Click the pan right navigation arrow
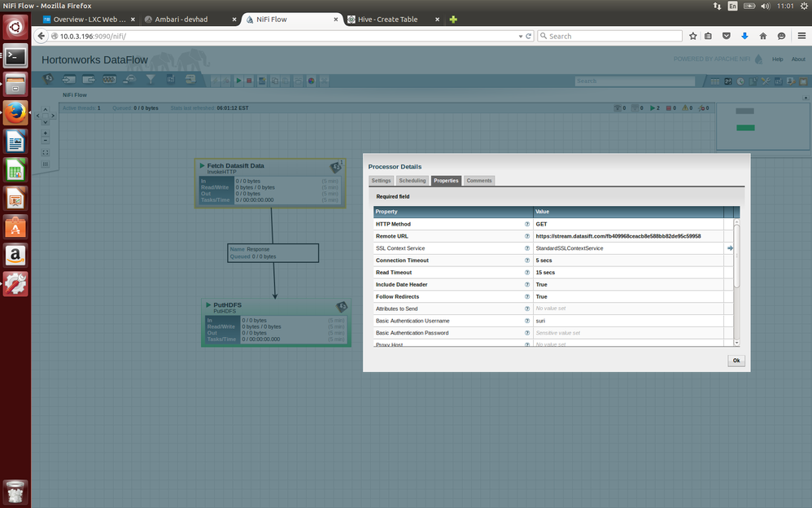The height and width of the screenshot is (508, 812). pyautogui.click(x=53, y=116)
